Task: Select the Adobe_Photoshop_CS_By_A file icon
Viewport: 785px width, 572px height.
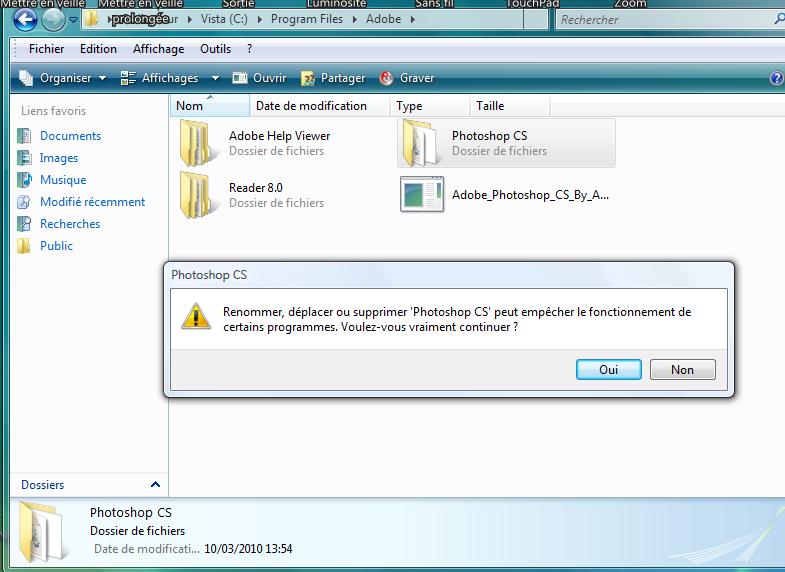Action: tap(422, 194)
